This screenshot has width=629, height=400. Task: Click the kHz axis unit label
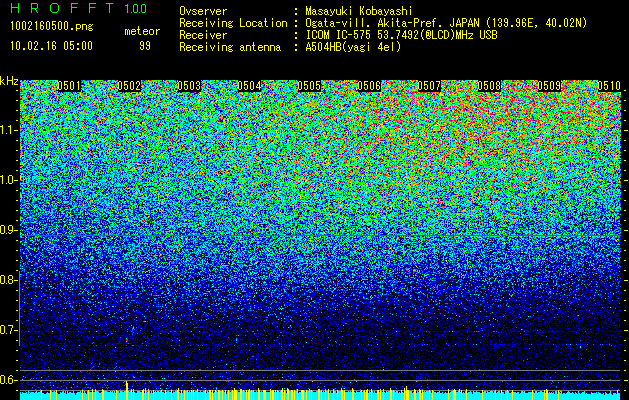coord(9,81)
